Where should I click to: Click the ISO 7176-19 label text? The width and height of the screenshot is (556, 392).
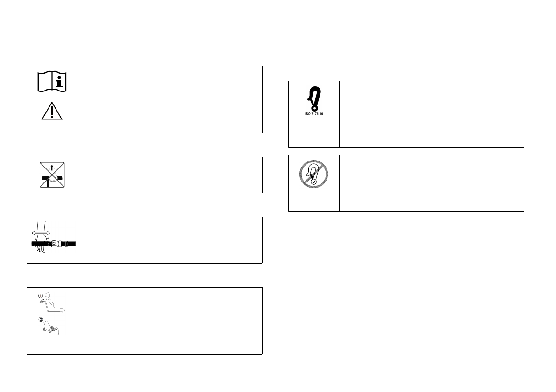(314, 114)
